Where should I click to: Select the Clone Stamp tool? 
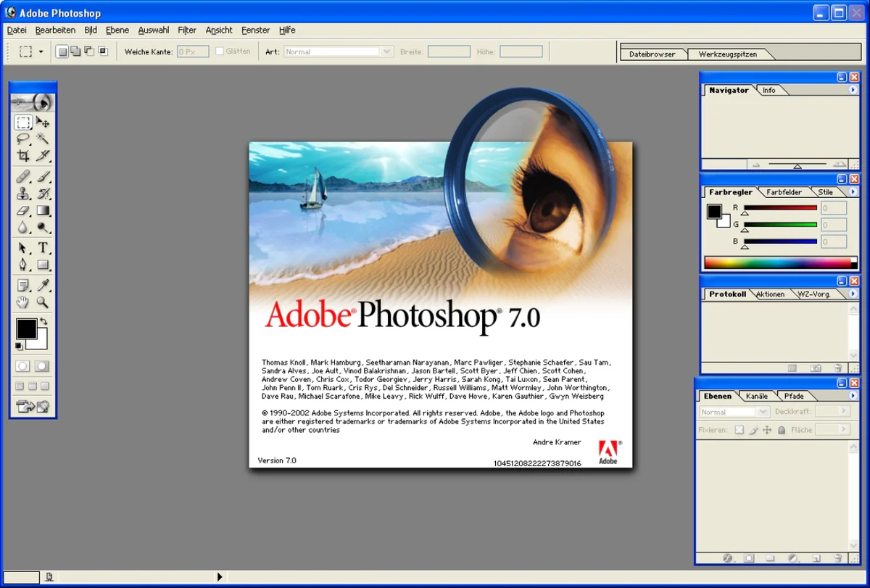pos(23,194)
